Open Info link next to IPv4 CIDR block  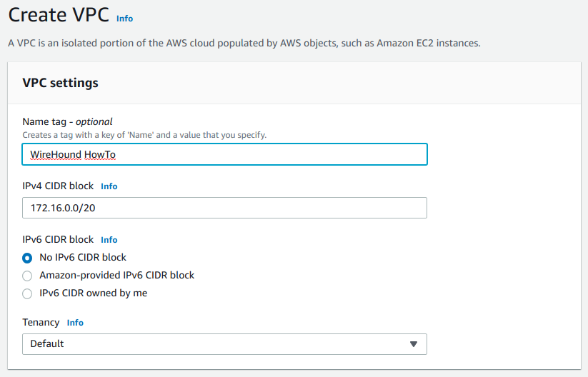click(109, 186)
